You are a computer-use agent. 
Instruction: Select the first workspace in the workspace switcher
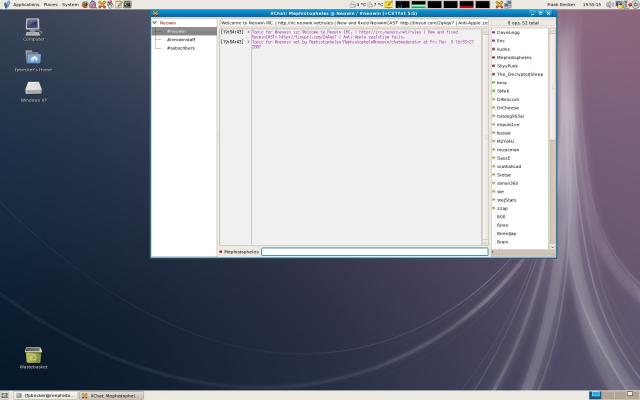pos(596,395)
